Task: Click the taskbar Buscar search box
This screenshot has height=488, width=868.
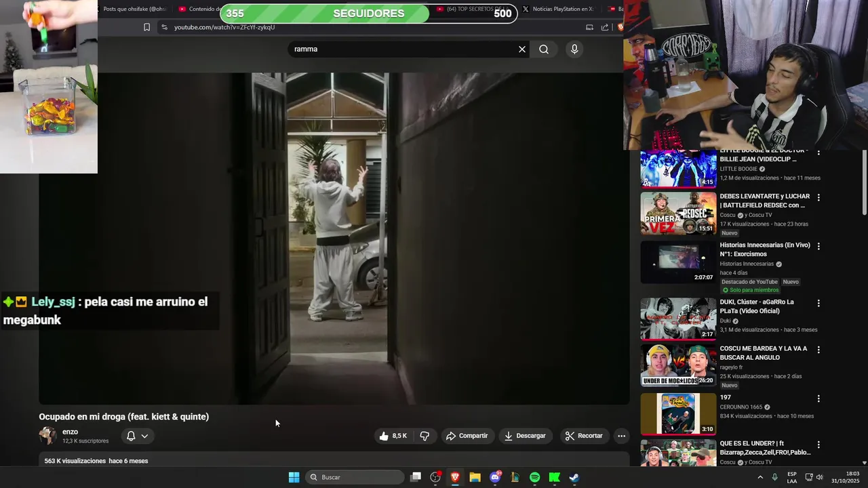Action: coord(355,477)
